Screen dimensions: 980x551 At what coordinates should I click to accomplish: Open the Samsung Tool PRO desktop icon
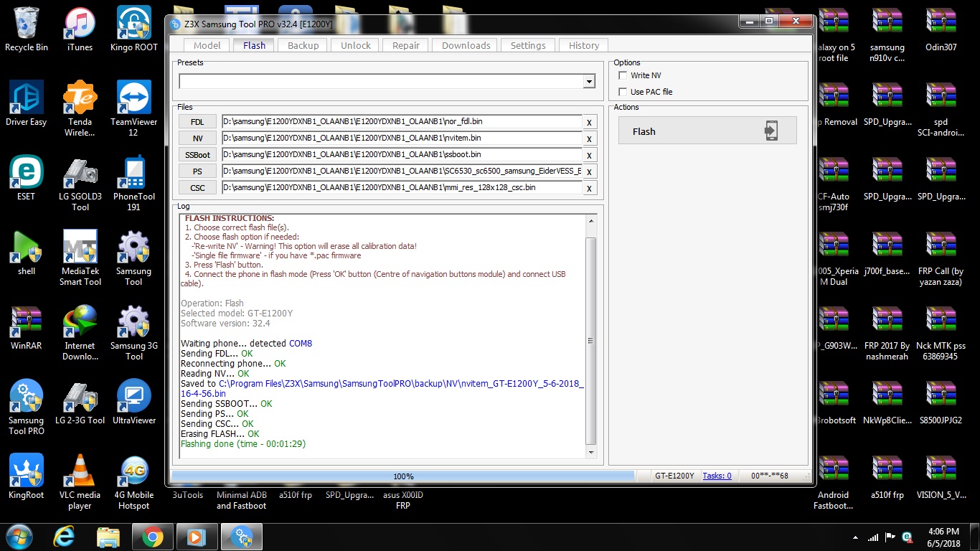point(27,407)
